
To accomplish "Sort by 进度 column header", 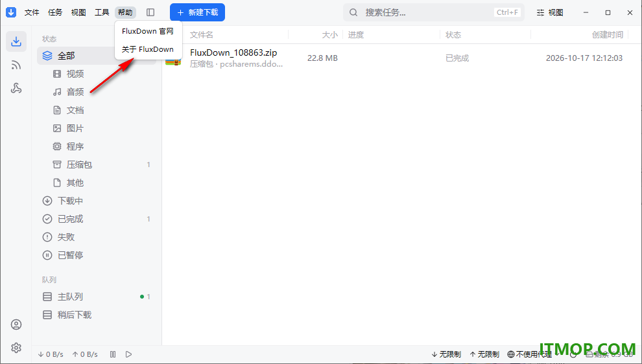I will click(356, 35).
